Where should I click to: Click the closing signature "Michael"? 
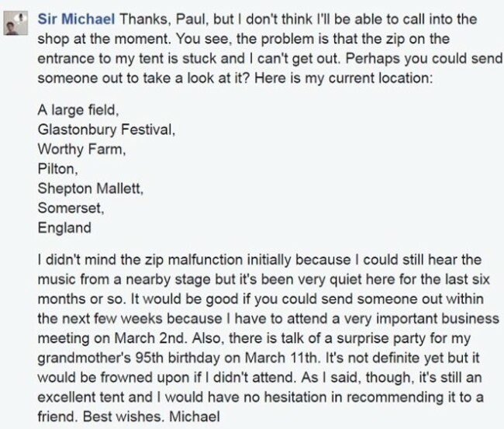195,417
